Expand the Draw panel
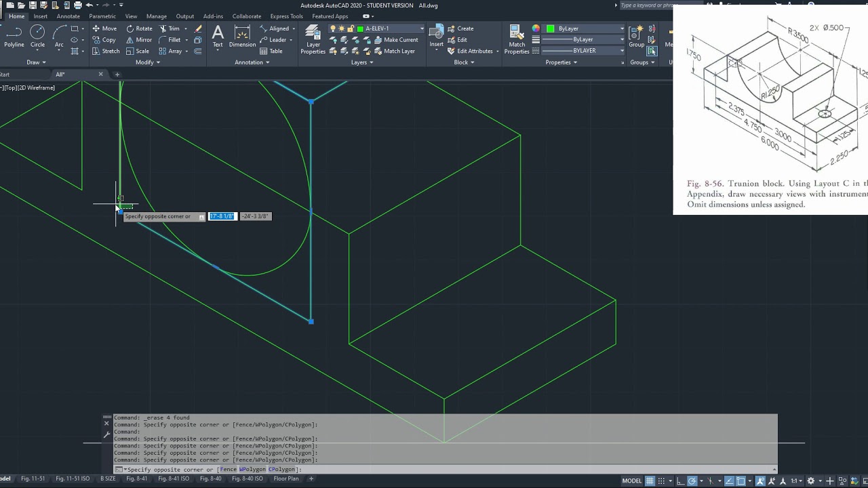This screenshot has width=868, height=488. coord(36,62)
